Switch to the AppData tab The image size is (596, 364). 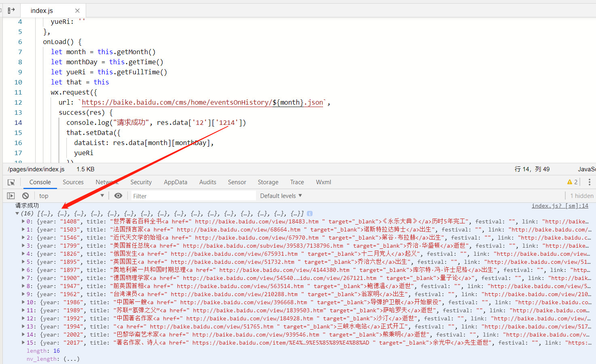[x=175, y=182]
